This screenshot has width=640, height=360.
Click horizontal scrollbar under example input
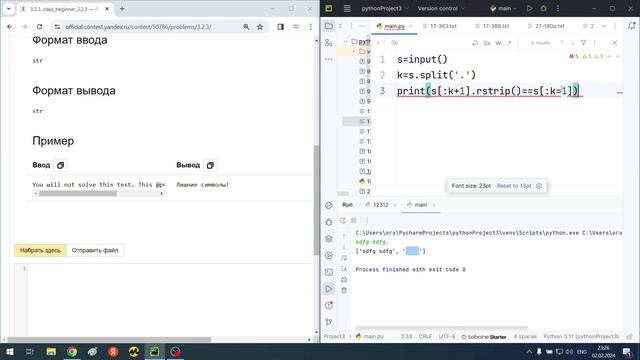78,193
